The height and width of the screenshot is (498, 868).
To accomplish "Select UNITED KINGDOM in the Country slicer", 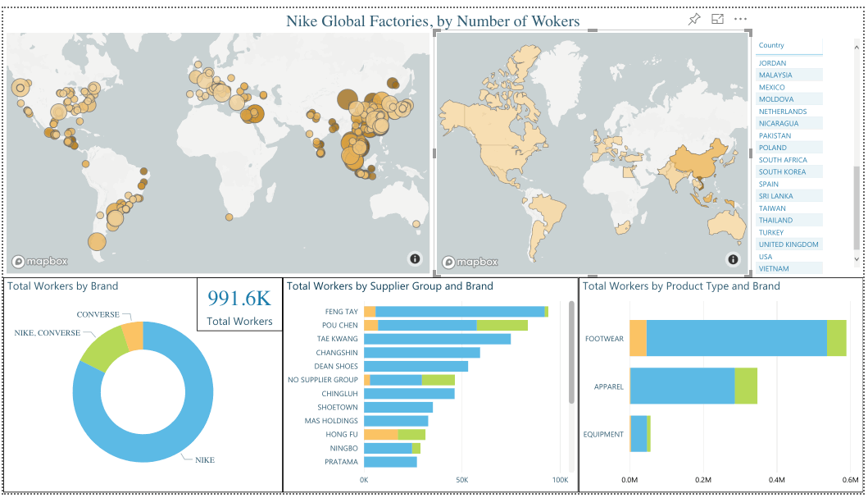I will pyautogui.click(x=788, y=244).
